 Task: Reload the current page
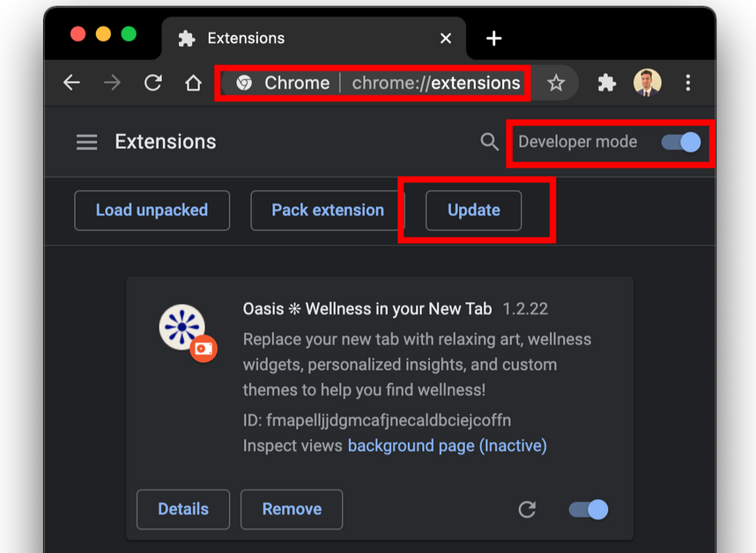[152, 83]
